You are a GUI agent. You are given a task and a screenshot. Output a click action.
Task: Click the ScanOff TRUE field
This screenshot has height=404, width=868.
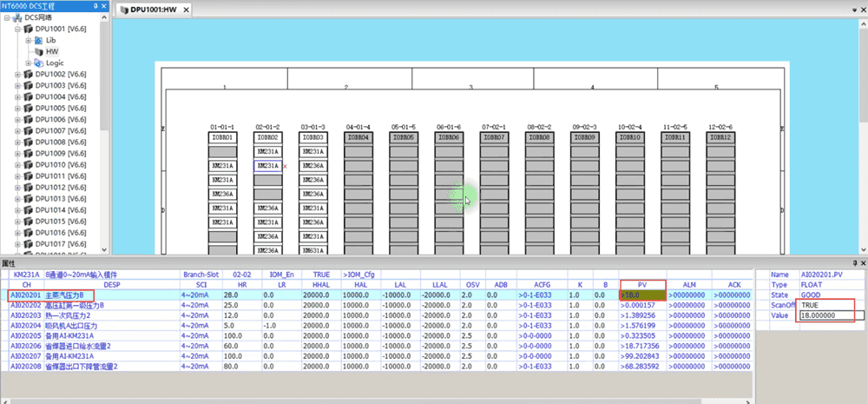point(825,305)
